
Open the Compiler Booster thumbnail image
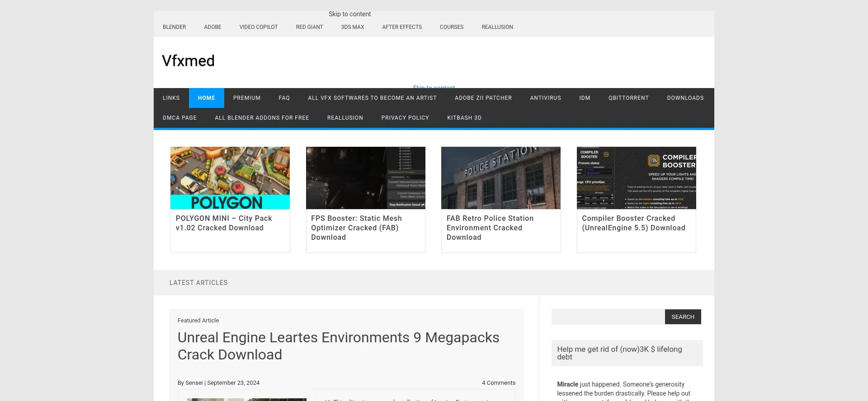coord(636,177)
